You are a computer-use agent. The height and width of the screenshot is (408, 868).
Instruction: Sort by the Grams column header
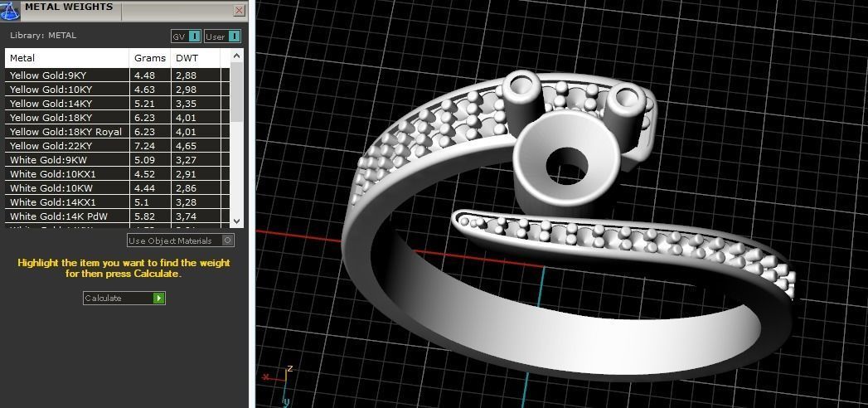click(x=150, y=58)
